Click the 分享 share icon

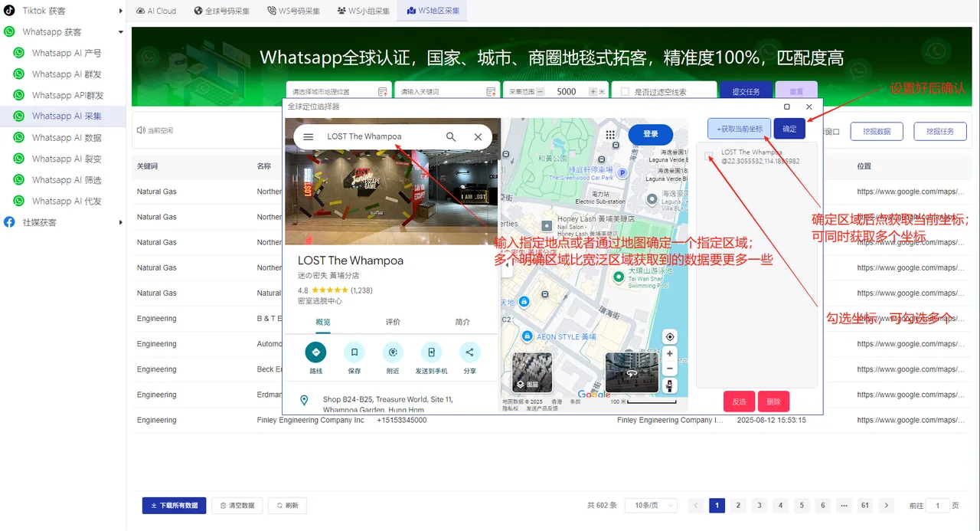(470, 351)
